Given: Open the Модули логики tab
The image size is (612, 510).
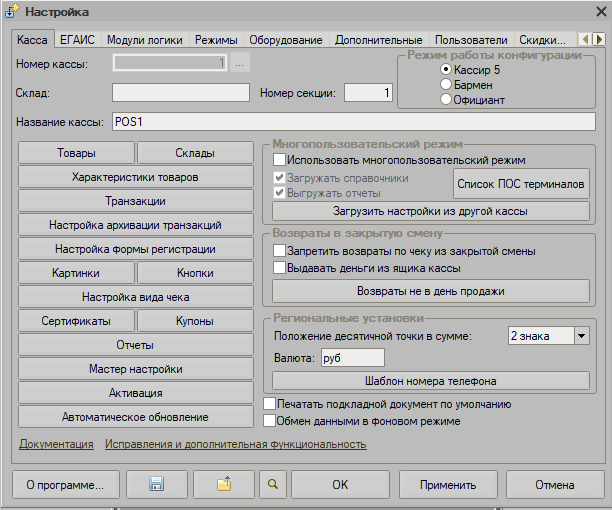Looking at the screenshot, I should click(x=145, y=40).
